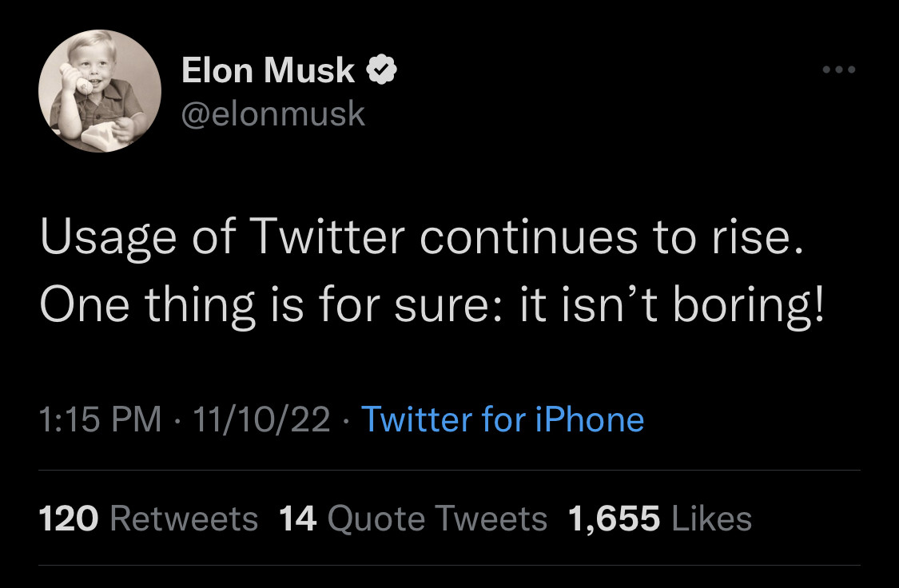Click the 1:15 PM timestamp
Image resolution: width=899 pixels, height=588 pixels.
(100, 419)
